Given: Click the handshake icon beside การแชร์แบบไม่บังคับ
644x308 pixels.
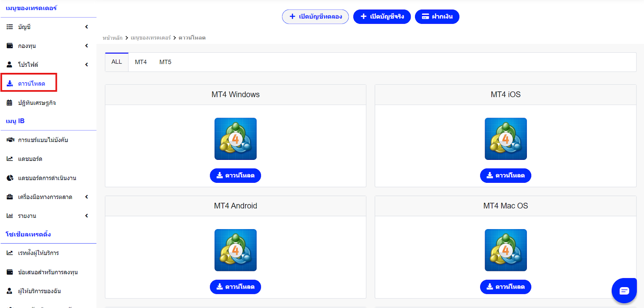Looking at the screenshot, I should tap(10, 140).
